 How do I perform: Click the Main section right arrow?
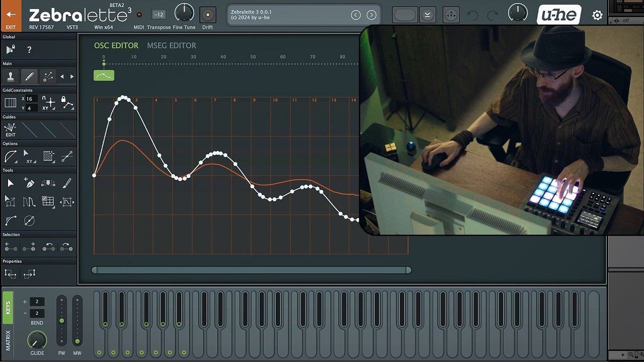72,76
